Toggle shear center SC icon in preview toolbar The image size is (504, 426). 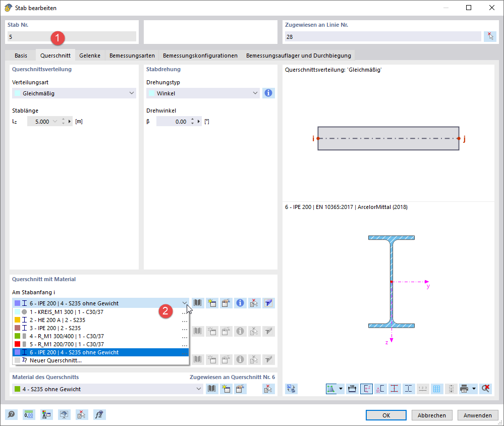[380, 389]
